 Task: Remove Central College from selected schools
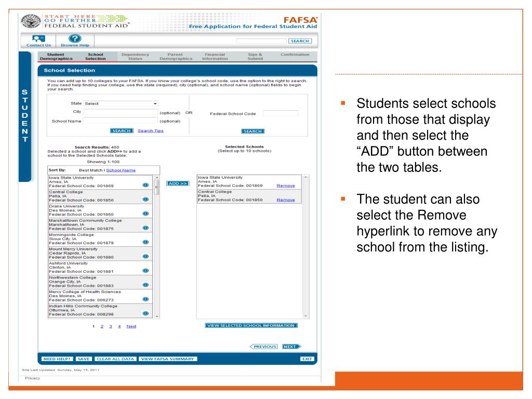click(286, 200)
